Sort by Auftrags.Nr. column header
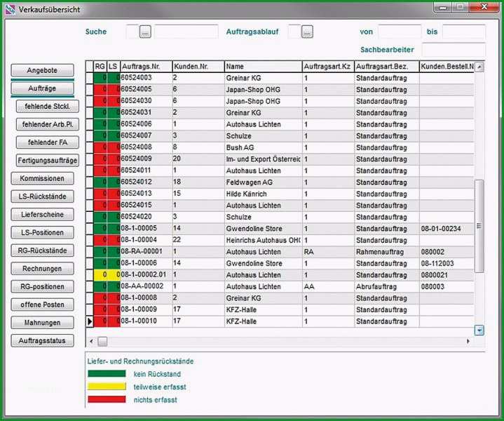The width and height of the screenshot is (504, 421). click(x=147, y=67)
